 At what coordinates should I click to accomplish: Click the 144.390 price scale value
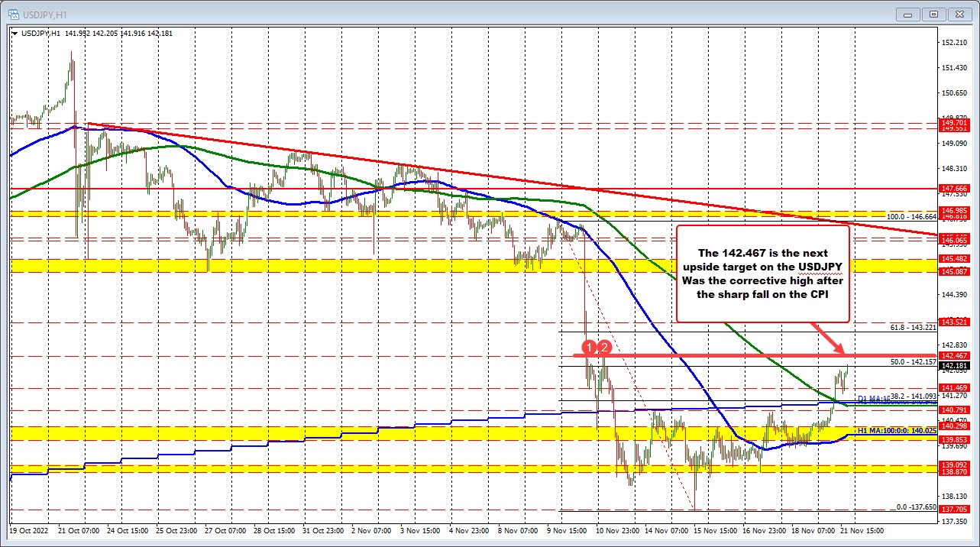(x=956, y=294)
